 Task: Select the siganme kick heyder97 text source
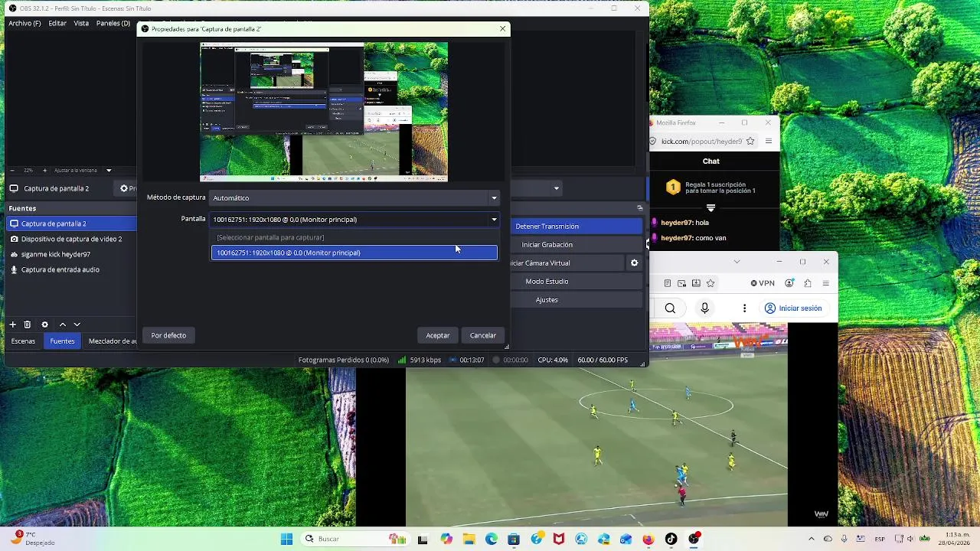71,254
